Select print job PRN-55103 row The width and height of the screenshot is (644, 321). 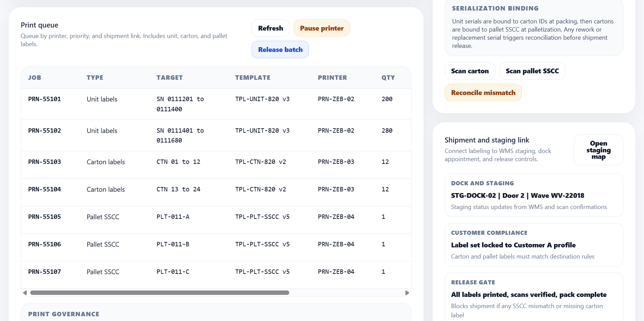[44, 162]
